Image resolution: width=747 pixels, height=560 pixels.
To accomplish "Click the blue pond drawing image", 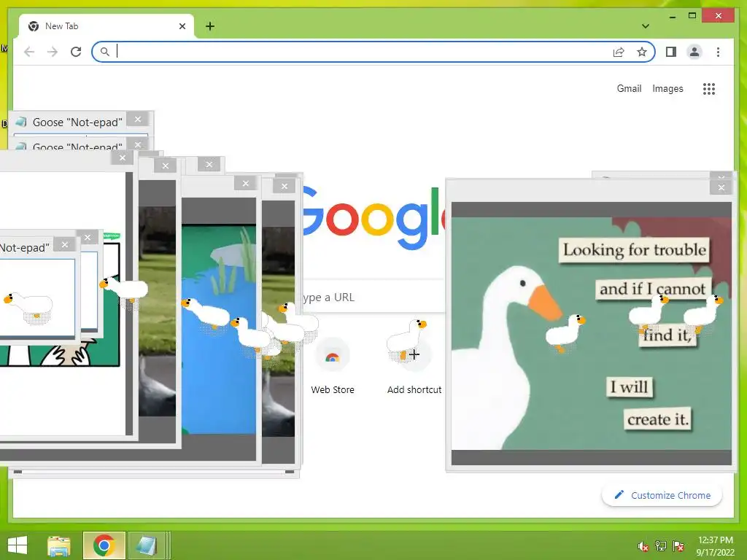I will click(219, 329).
